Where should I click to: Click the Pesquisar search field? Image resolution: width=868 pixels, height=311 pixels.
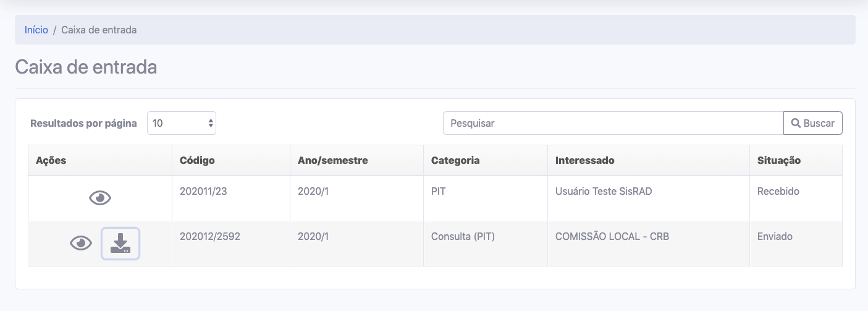click(x=612, y=123)
